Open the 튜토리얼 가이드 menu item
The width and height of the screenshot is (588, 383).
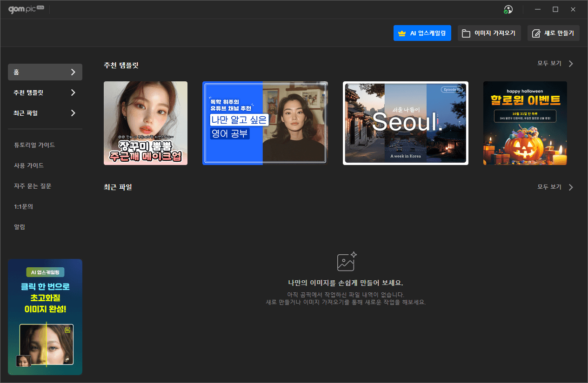(x=34, y=145)
